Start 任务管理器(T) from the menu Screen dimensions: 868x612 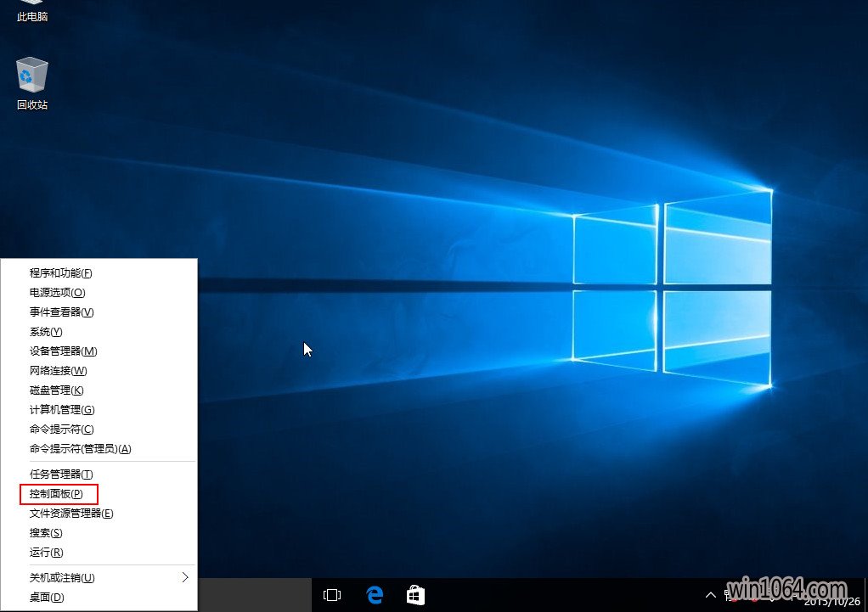[99, 474]
